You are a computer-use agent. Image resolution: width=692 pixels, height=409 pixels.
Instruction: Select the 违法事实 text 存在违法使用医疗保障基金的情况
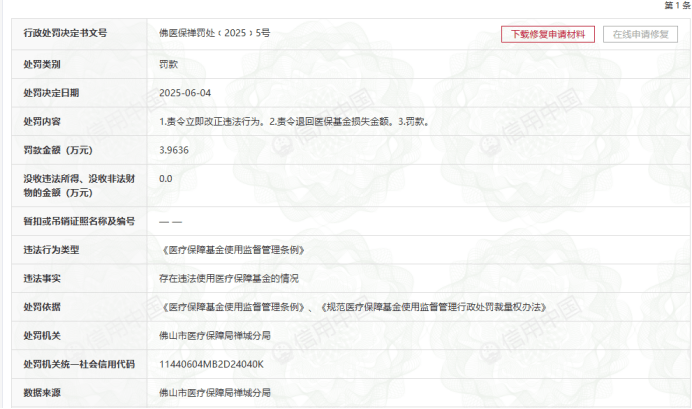(x=229, y=278)
